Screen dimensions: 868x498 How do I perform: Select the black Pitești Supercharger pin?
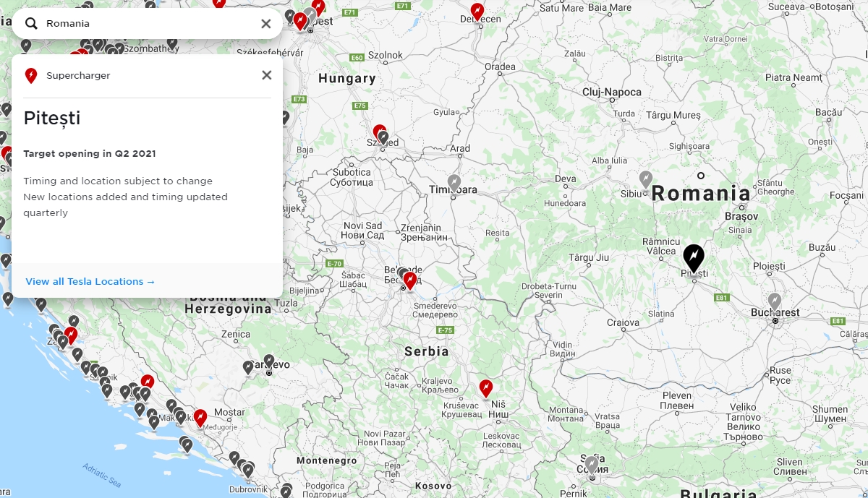[693, 259]
